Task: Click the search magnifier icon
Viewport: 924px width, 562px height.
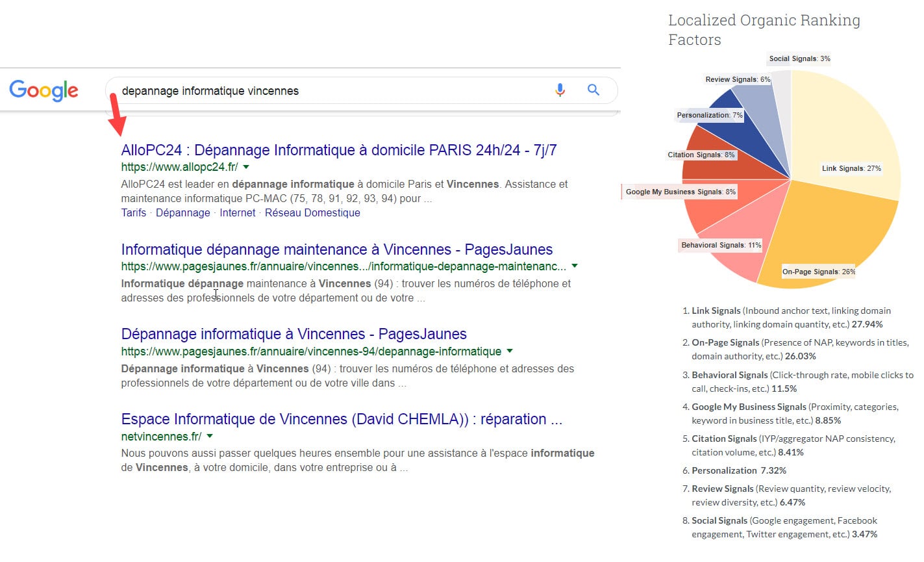Action: (593, 90)
